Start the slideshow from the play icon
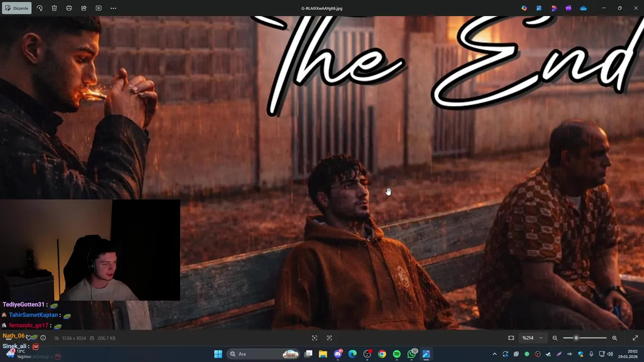This screenshot has width=644, height=362. pos(99,8)
